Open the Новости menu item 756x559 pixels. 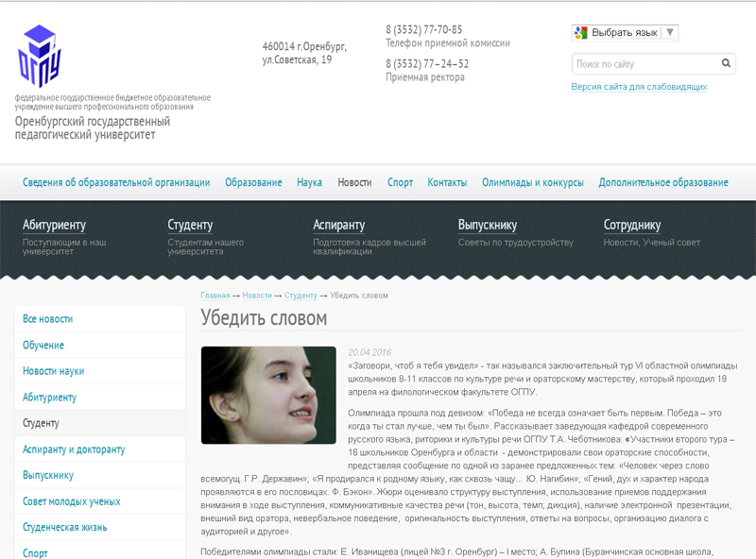pyautogui.click(x=354, y=182)
